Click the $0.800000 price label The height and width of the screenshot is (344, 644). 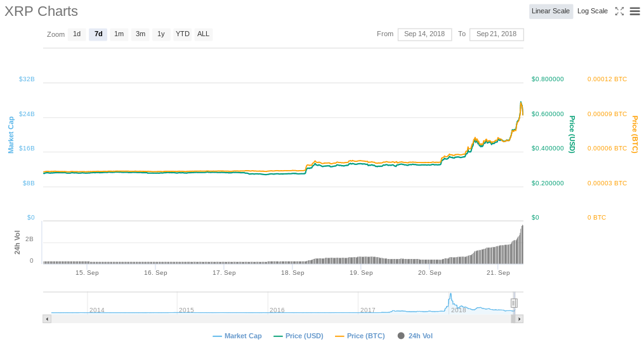tap(548, 79)
